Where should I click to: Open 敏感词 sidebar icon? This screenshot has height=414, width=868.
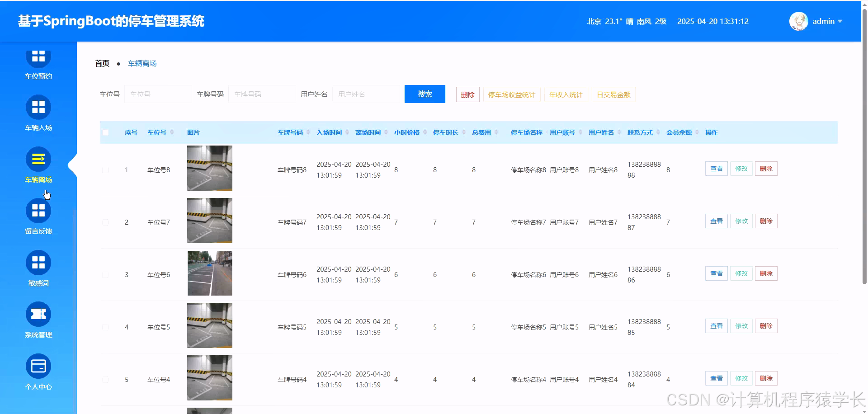pyautogui.click(x=38, y=263)
